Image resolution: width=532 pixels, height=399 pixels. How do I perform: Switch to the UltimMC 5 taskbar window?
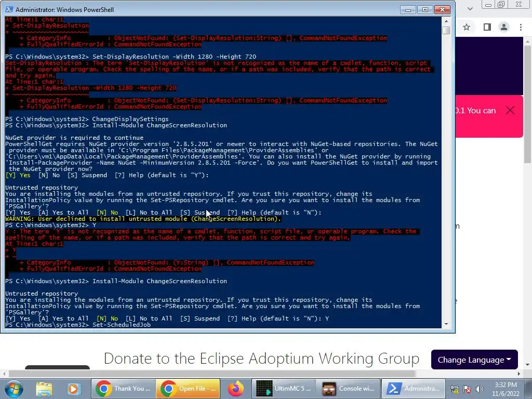[284, 389]
